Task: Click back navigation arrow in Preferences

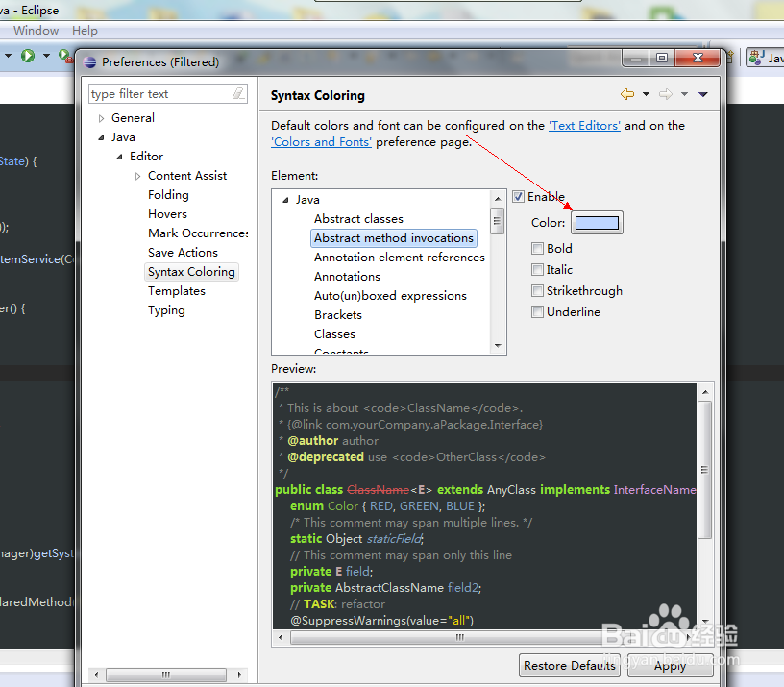Action: [x=627, y=94]
